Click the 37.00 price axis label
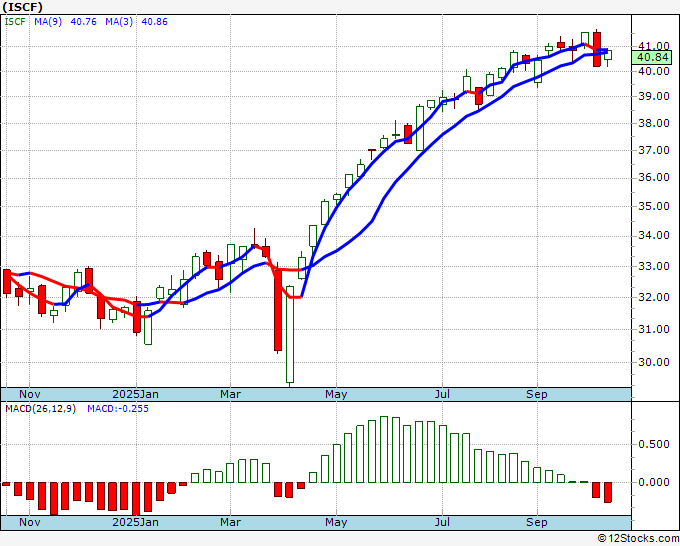The image size is (680, 546). tap(654, 150)
